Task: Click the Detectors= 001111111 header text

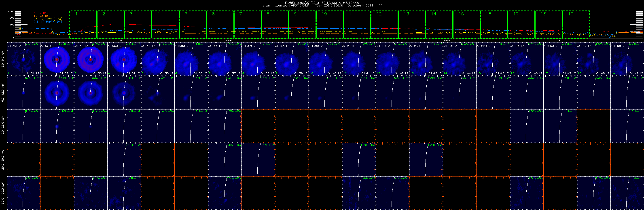Action: coord(365,6)
